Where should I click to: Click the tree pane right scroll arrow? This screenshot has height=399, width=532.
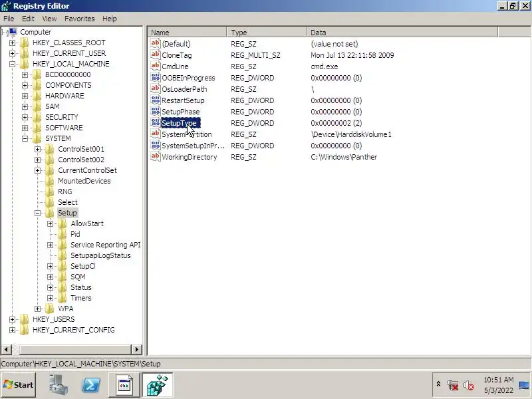(136, 349)
